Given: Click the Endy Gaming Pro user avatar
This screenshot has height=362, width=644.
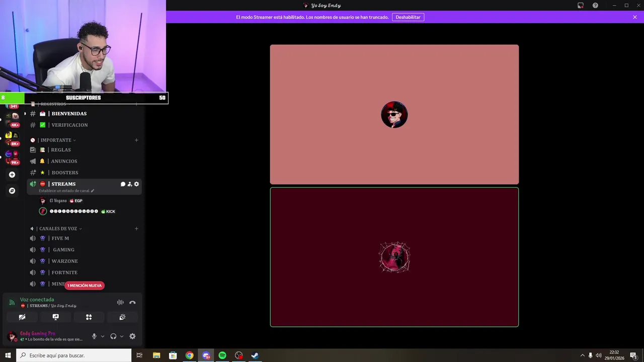Looking at the screenshot, I should click(x=12, y=336).
